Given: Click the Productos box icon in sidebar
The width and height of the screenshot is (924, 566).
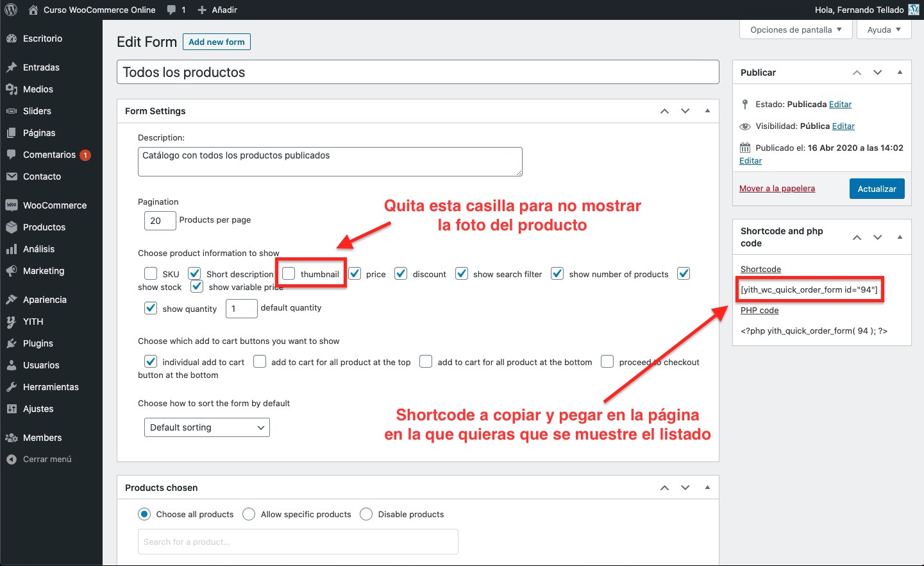Looking at the screenshot, I should [x=11, y=227].
